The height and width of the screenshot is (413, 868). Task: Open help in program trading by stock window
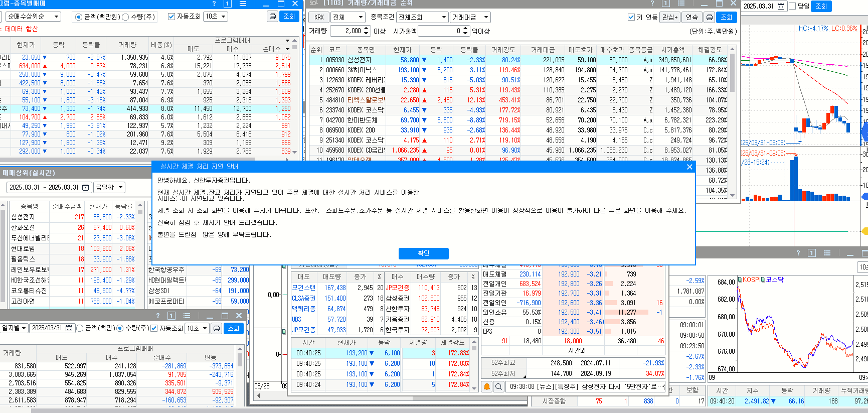[x=214, y=4]
